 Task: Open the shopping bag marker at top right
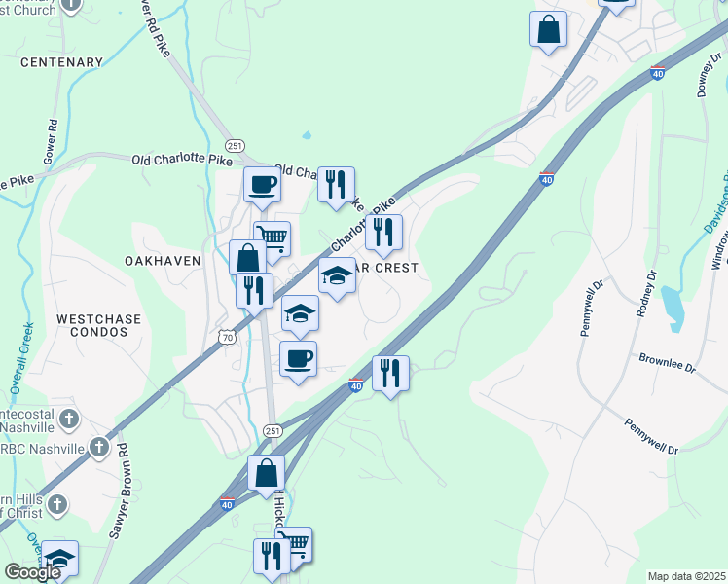(548, 31)
